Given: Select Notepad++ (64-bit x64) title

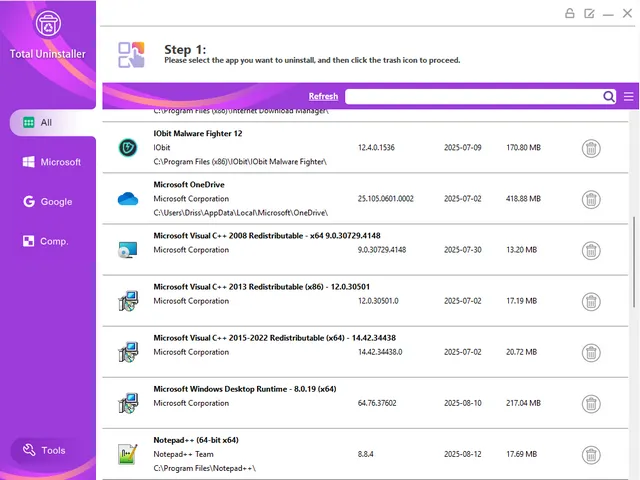Looking at the screenshot, I should click(196, 440).
